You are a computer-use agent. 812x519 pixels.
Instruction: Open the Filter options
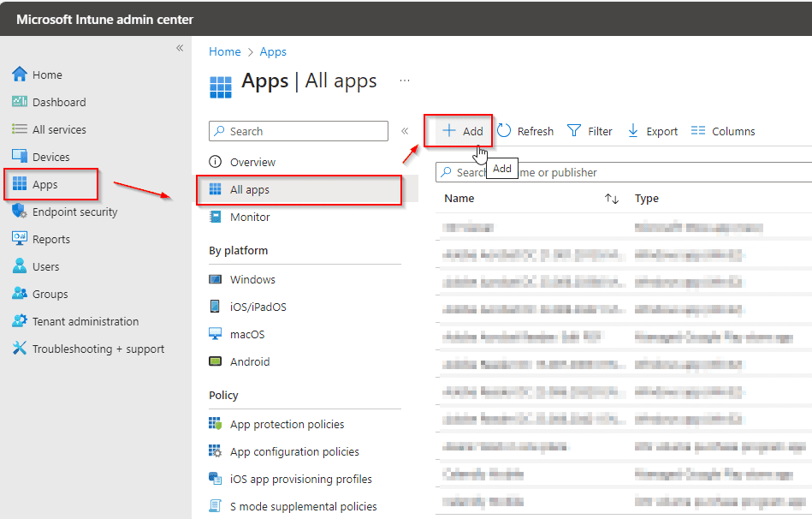pos(590,130)
